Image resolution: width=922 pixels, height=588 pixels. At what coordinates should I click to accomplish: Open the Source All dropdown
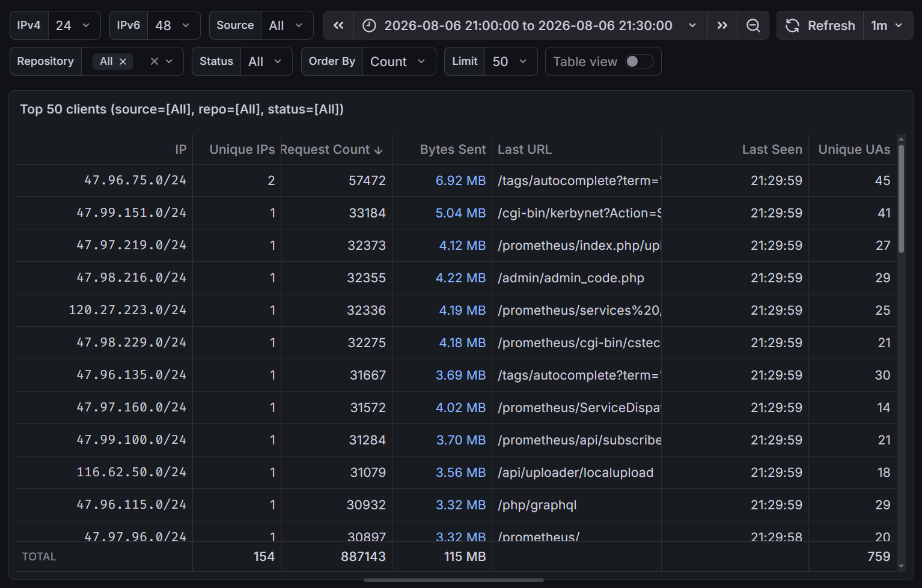287,25
